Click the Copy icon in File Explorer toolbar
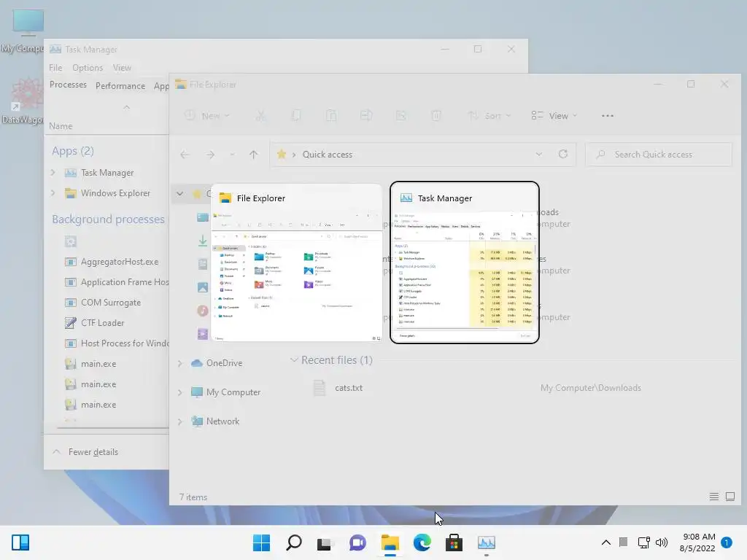The height and width of the screenshot is (560, 747). (x=296, y=116)
